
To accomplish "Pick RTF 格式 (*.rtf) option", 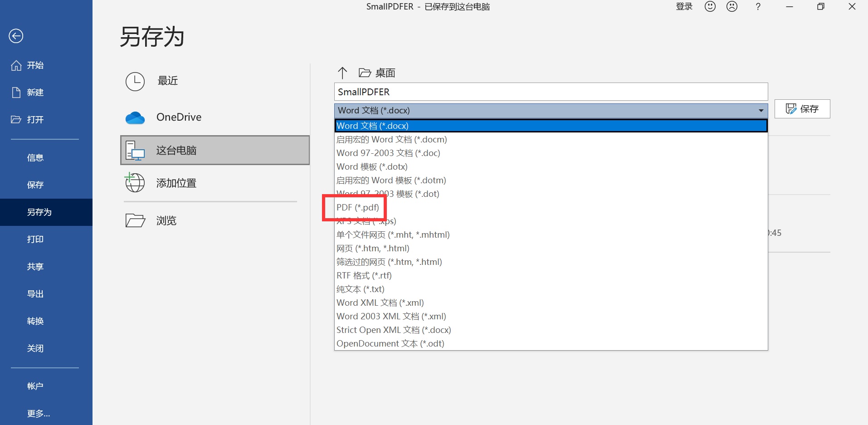I will (364, 276).
